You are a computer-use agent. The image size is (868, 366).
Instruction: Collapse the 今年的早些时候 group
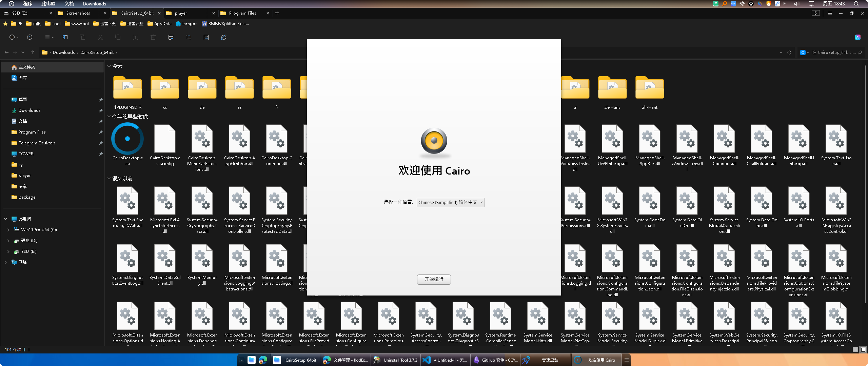(109, 117)
